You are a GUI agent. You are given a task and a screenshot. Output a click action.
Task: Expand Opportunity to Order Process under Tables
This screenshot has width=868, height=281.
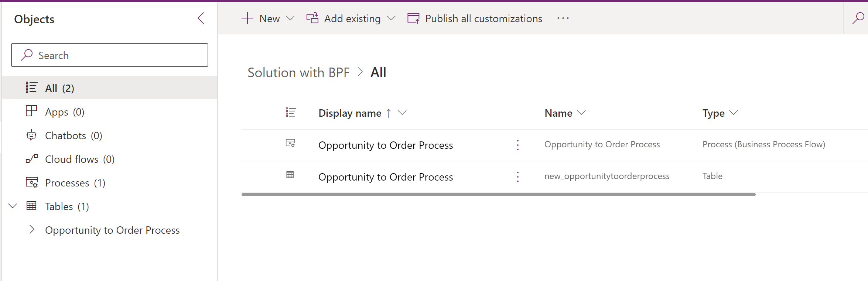click(x=32, y=229)
